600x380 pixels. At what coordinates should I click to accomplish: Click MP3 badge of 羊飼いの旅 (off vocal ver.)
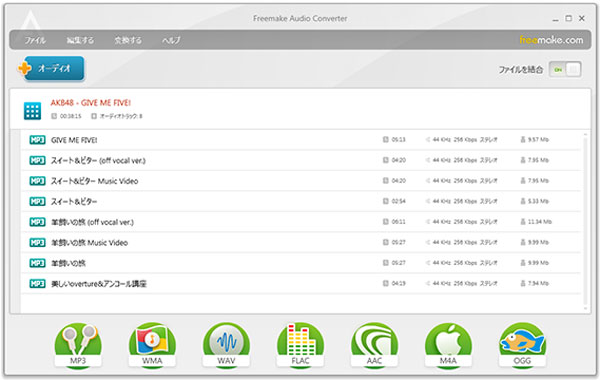(x=38, y=222)
